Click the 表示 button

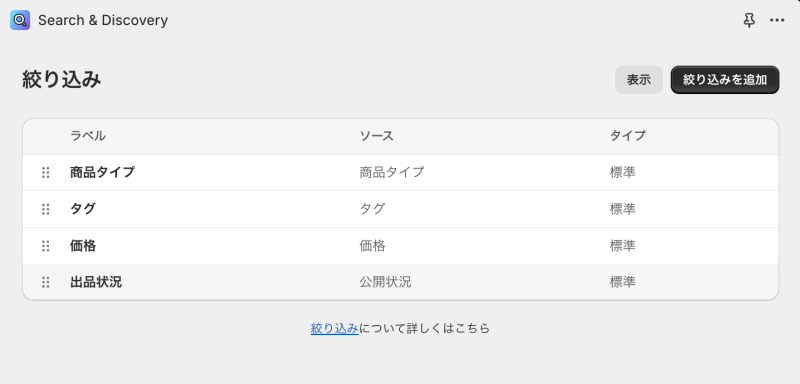(639, 80)
